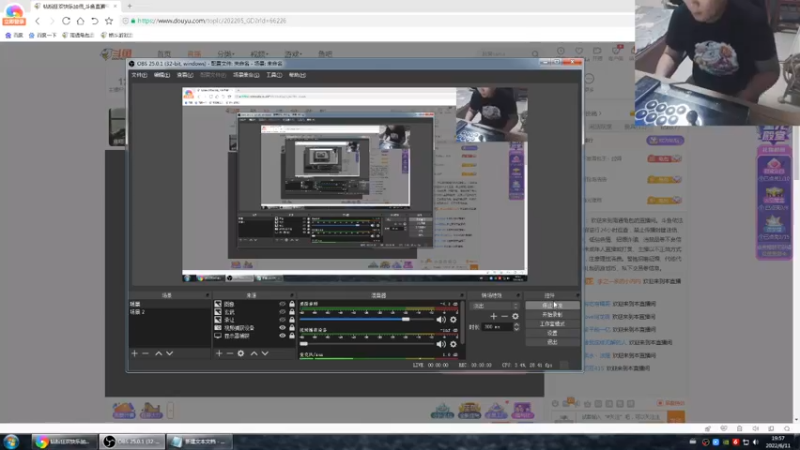Click 开始录制 start recording button
Screen dimensions: 800x450
552,315
